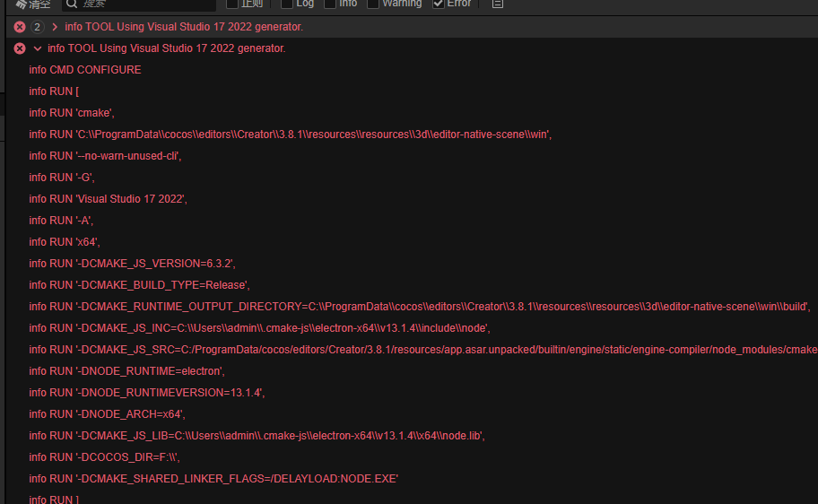Select line info RUN 'Visual Studio 17 2022',
Screen dimensions: 818x504
(108, 199)
